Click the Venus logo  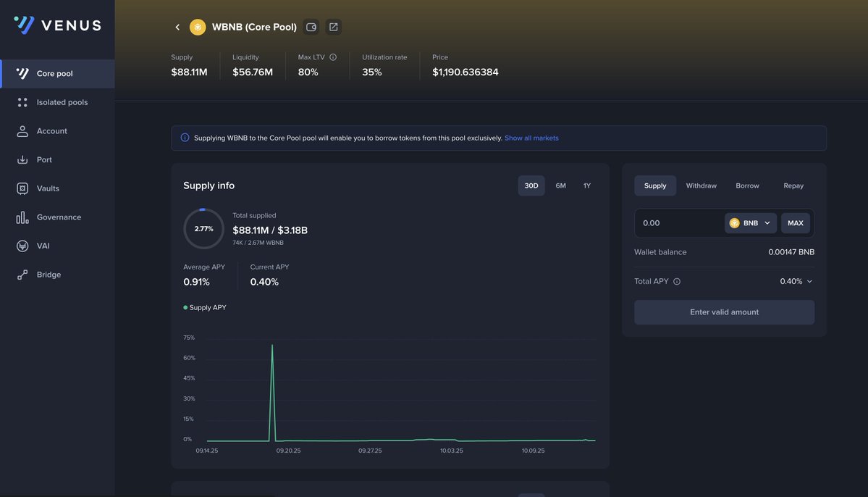click(x=58, y=25)
